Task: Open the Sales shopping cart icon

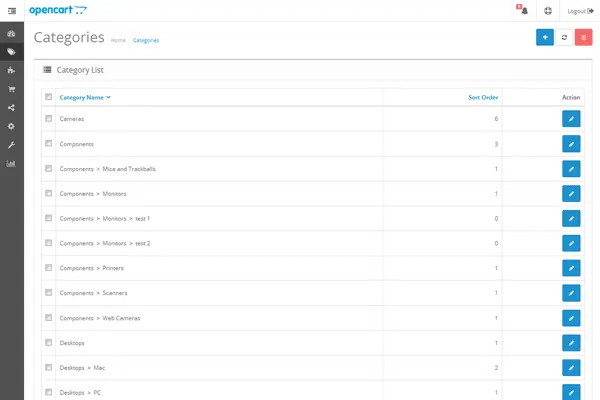Action: click(11, 89)
